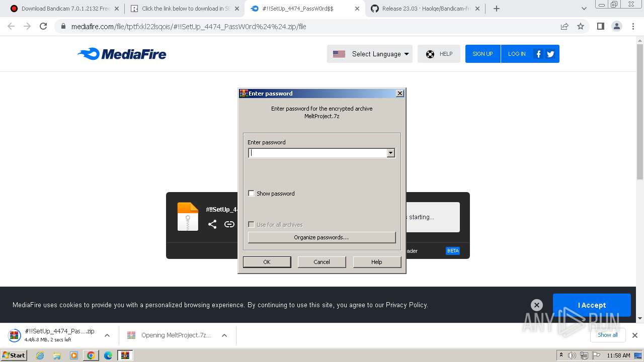Show hidden system tray icons

coord(561,355)
